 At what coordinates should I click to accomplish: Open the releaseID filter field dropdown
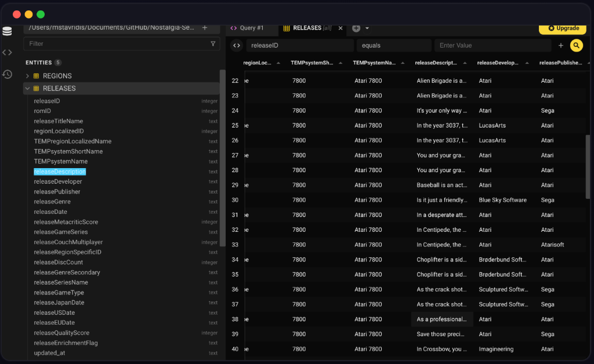[300, 45]
